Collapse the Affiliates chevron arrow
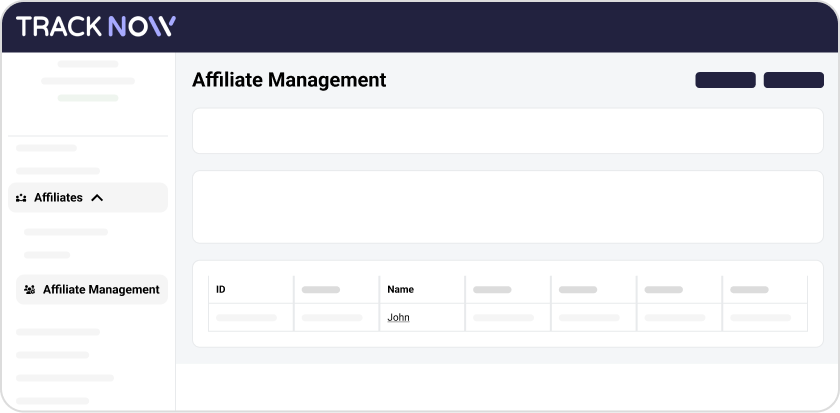Viewport: 840px width, 413px height. tap(97, 198)
